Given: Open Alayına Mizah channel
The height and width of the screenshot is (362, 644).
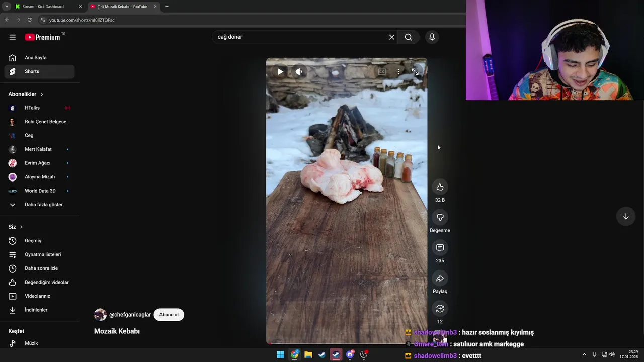Looking at the screenshot, I should (39, 177).
